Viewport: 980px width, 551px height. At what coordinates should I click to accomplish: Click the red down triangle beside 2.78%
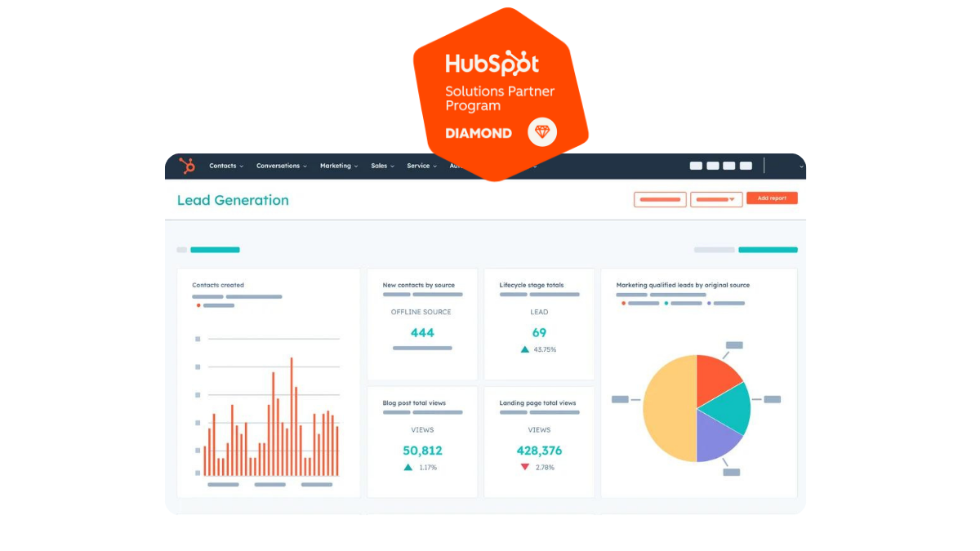(x=525, y=467)
